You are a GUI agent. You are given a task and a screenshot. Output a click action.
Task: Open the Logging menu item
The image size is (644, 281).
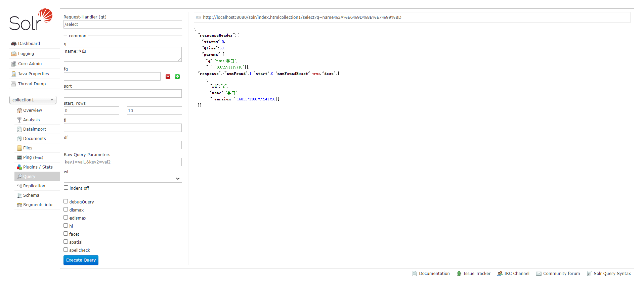click(x=26, y=54)
